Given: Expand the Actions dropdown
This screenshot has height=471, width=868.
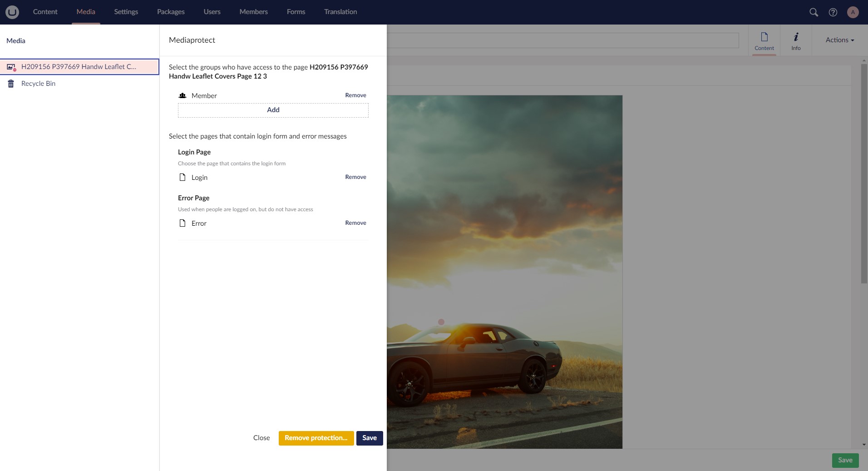Looking at the screenshot, I should pos(839,40).
